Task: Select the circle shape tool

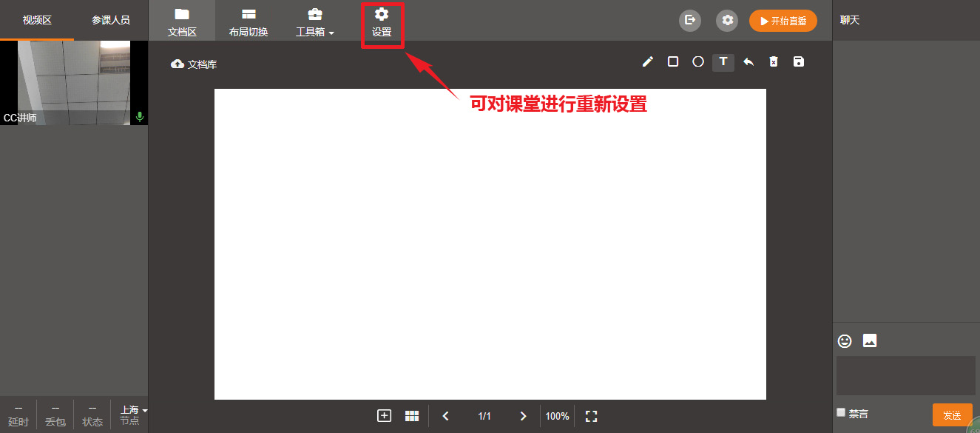Action: [698, 62]
